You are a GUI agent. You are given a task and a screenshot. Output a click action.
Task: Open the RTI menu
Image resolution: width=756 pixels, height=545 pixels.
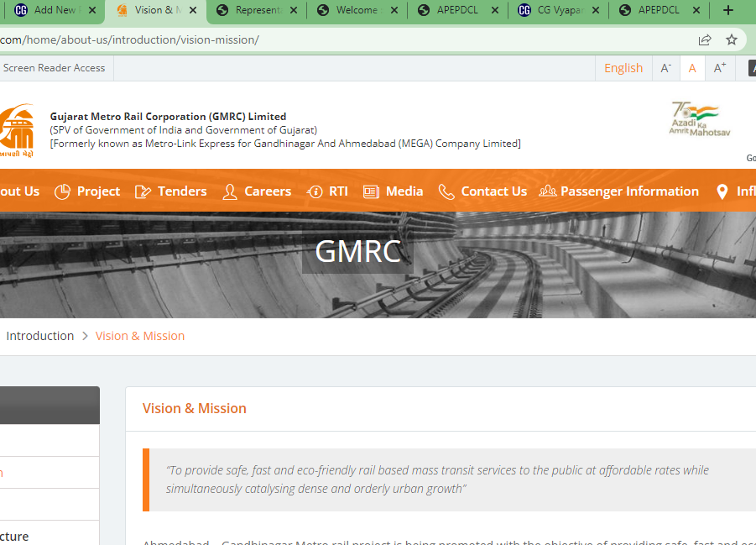338,191
